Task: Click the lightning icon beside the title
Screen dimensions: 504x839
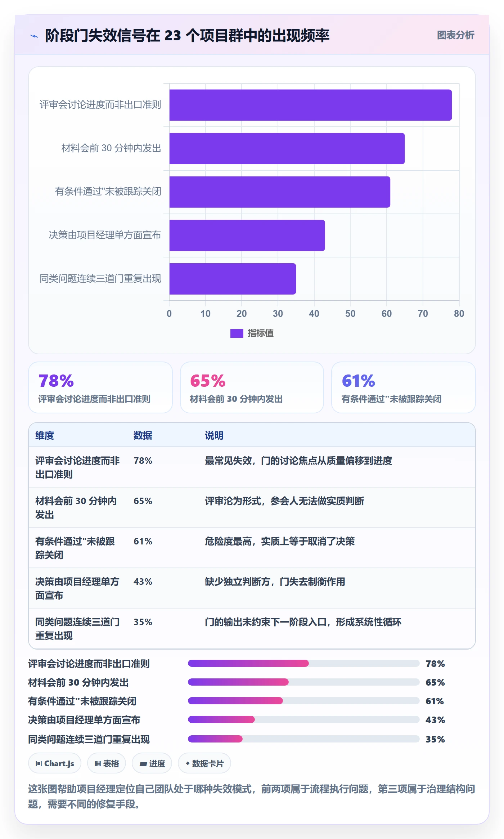Action: [x=34, y=36]
